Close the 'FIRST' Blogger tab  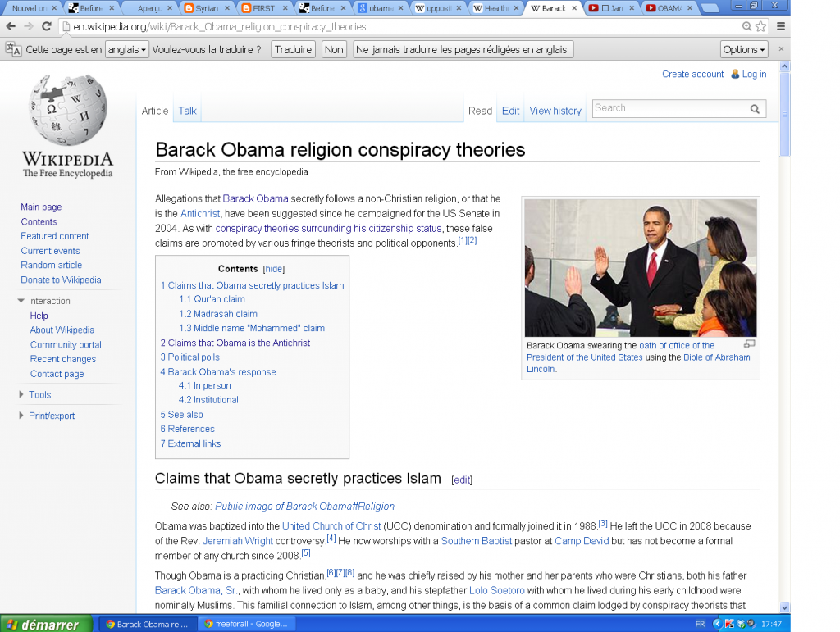coord(285,8)
